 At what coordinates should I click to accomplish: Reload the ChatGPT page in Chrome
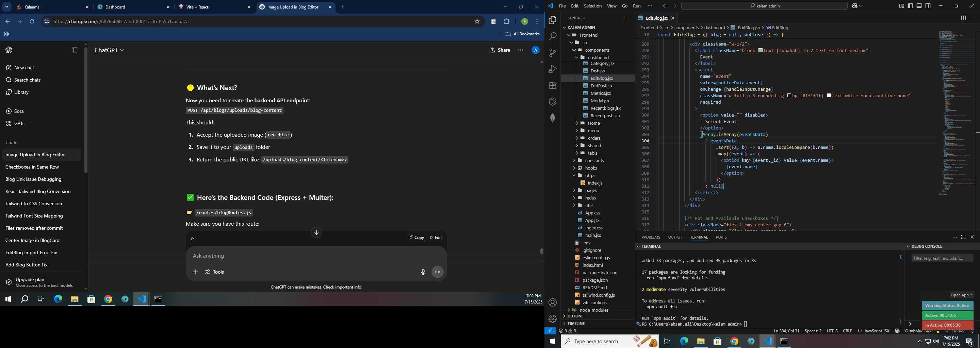coord(32,22)
